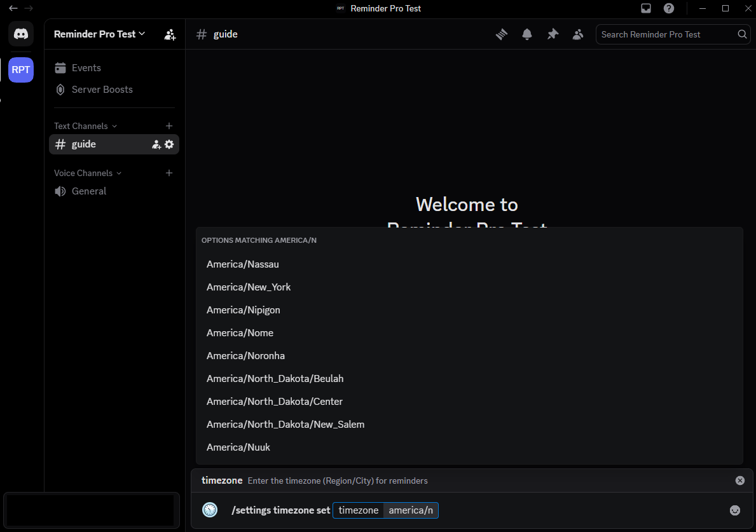This screenshot has height=532, width=756.
Task: Join the General voice channel
Action: pos(114,191)
